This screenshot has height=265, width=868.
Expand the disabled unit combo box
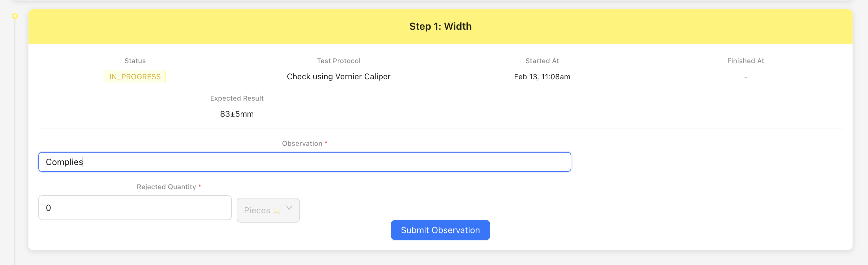[268, 210]
